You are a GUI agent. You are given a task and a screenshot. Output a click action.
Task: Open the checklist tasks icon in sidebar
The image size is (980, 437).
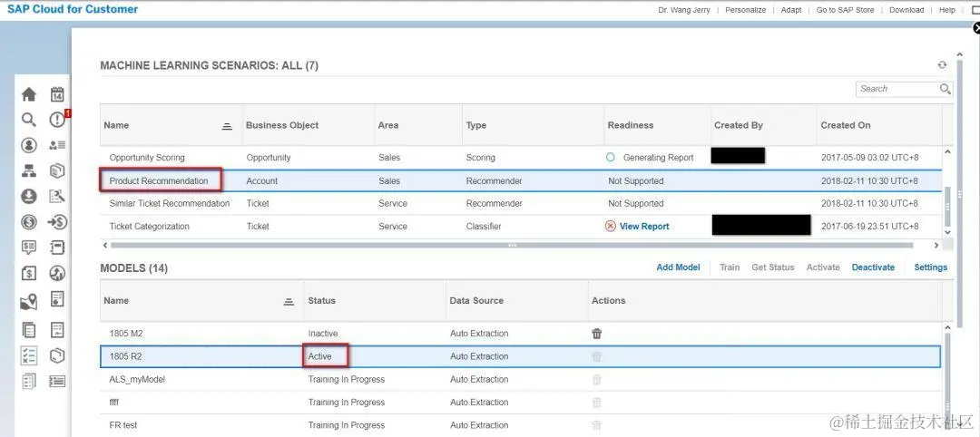[29, 355]
